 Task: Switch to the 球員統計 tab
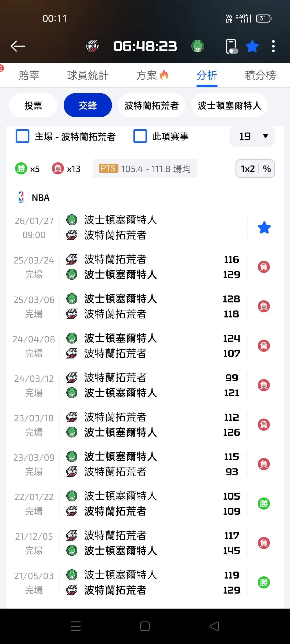(88, 75)
